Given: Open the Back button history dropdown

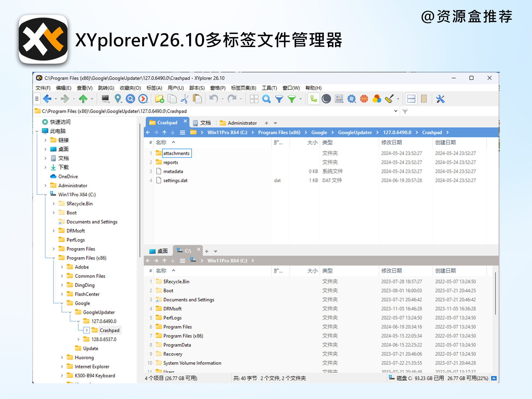Looking at the screenshot, I should coord(55,99).
